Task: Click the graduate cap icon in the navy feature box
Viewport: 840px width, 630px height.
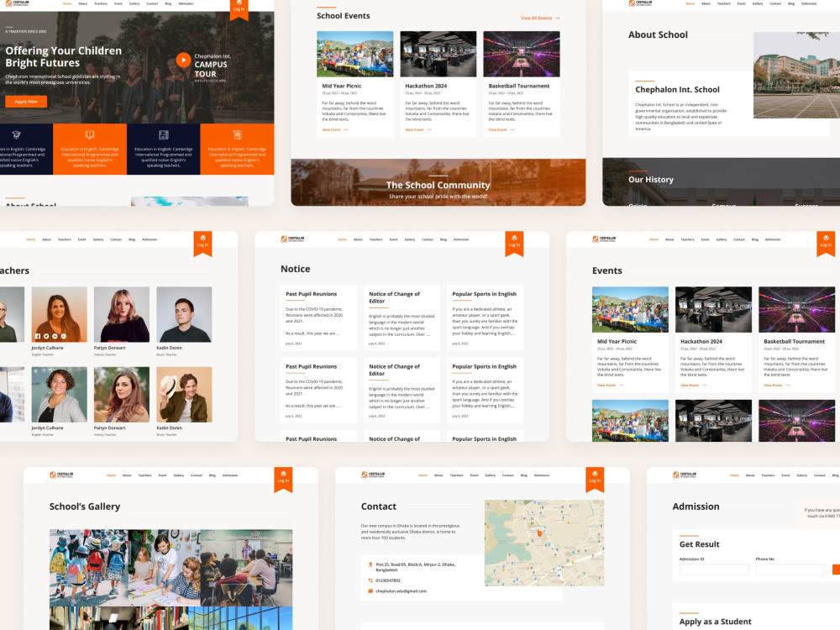Action: pos(17,135)
